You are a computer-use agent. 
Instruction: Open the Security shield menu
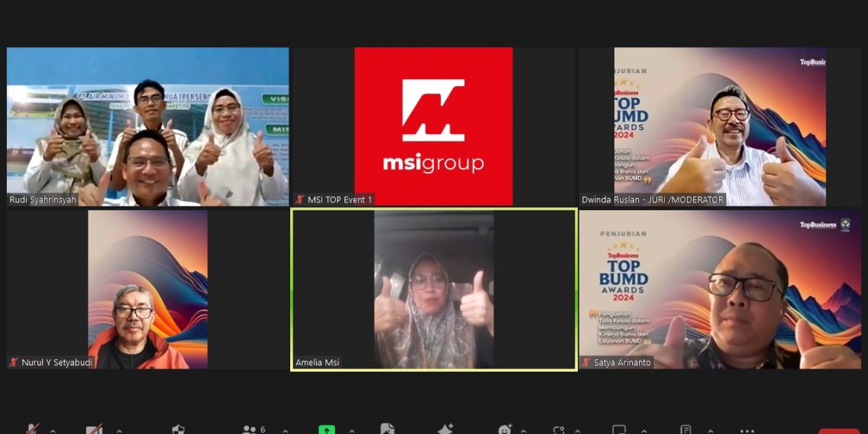coord(178,429)
